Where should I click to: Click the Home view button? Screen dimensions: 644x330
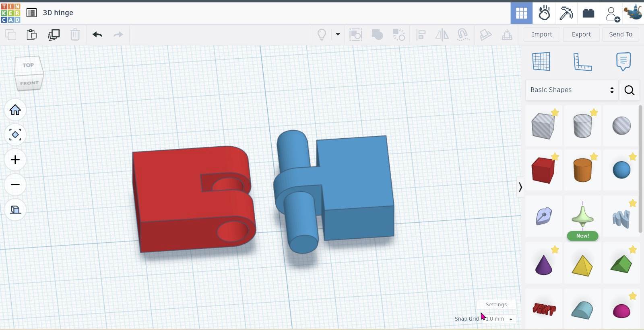pyautogui.click(x=15, y=110)
